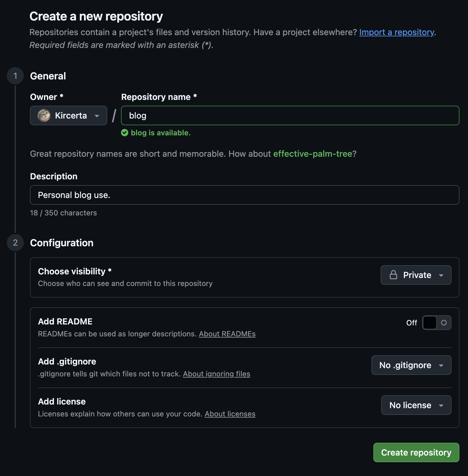Viewport: 468px width, 476px height.
Task: Use the suggested name effective-palm-tree
Action: 313,154
